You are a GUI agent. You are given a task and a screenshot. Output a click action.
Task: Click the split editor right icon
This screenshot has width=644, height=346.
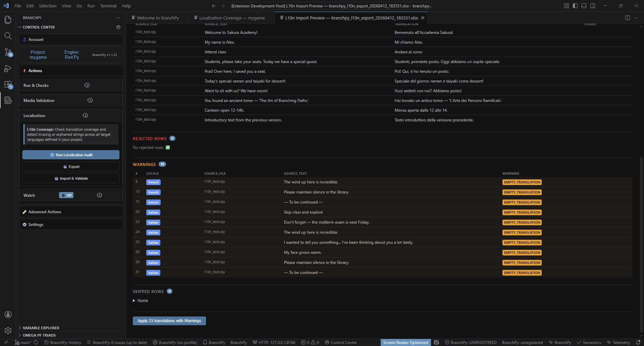(x=627, y=18)
